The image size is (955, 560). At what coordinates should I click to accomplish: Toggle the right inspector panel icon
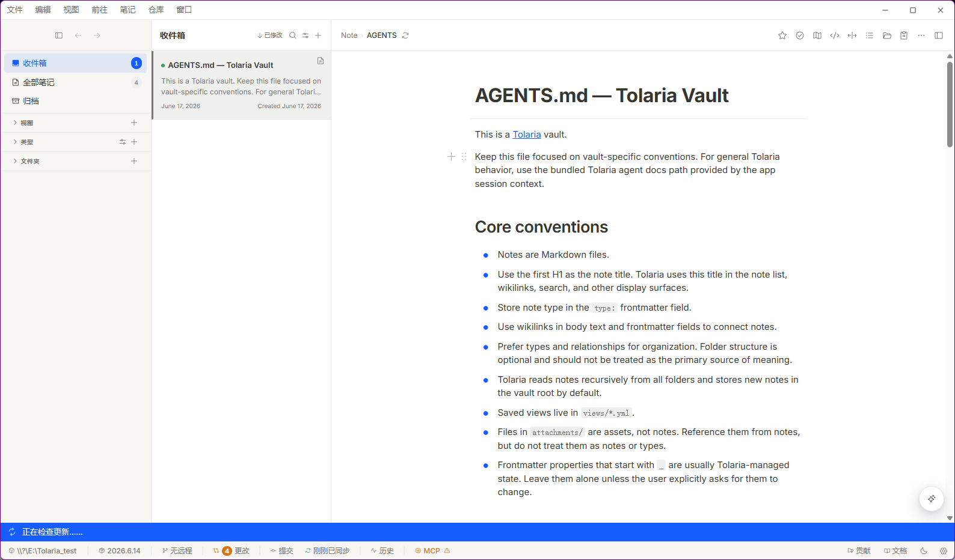coord(939,35)
